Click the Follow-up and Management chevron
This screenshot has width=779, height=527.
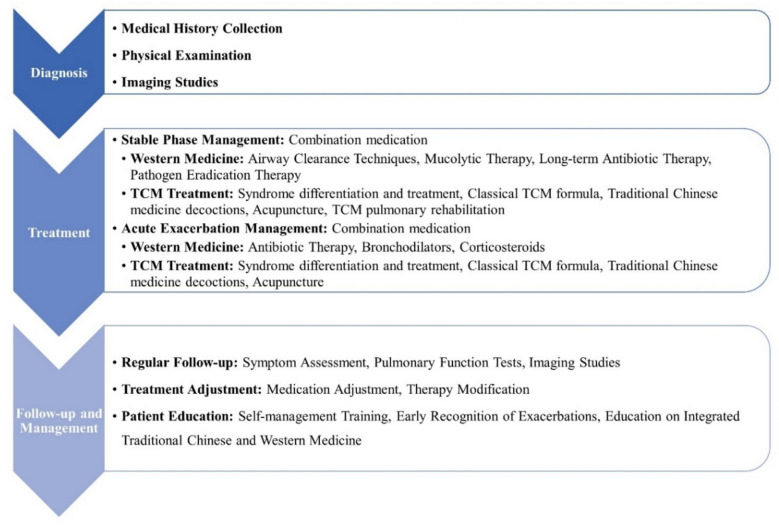pyautogui.click(x=59, y=421)
